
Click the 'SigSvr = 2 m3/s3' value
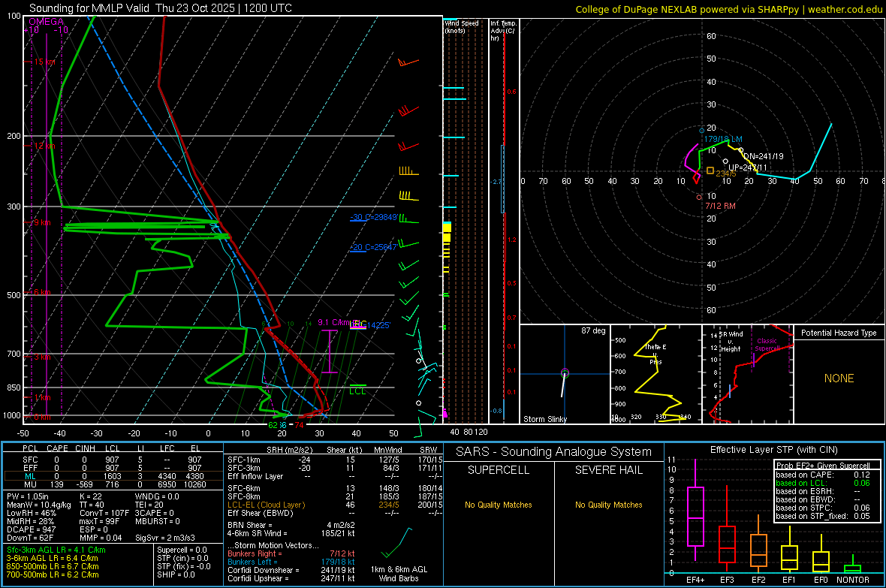165,538
